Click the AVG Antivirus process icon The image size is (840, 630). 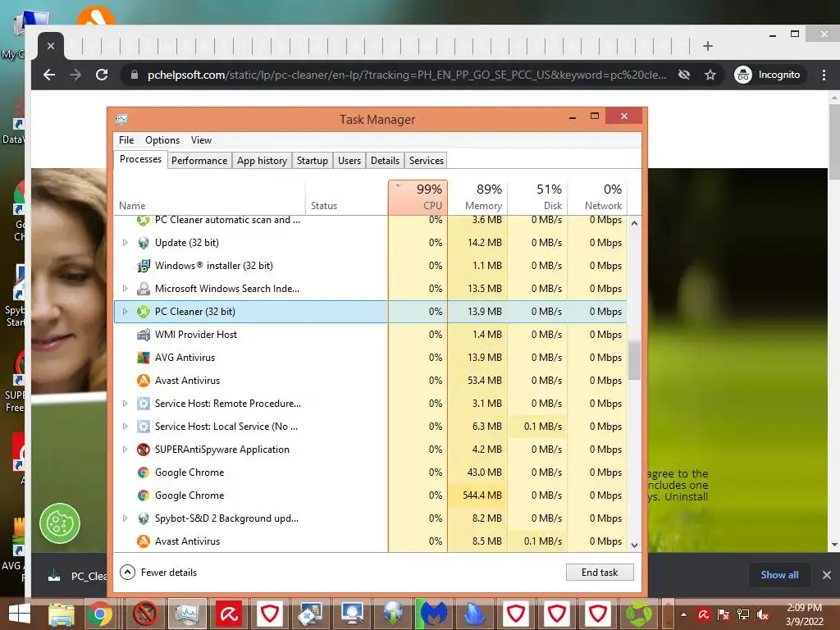point(143,358)
